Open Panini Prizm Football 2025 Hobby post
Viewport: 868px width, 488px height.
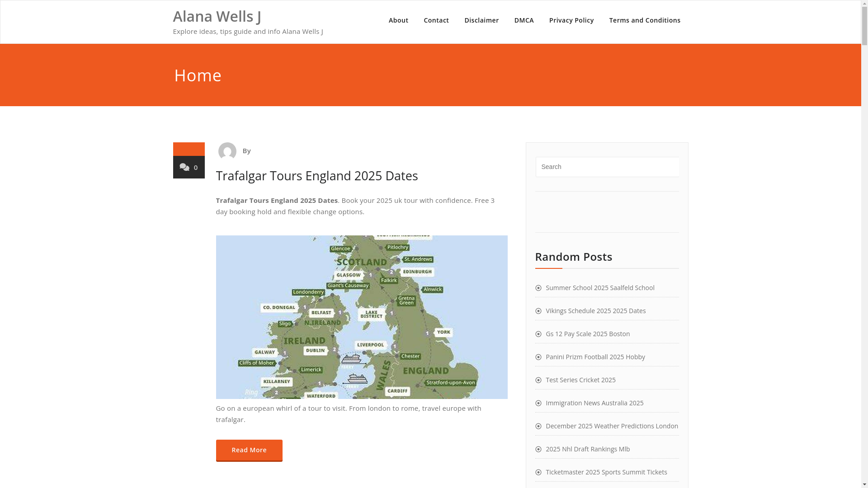(x=595, y=357)
